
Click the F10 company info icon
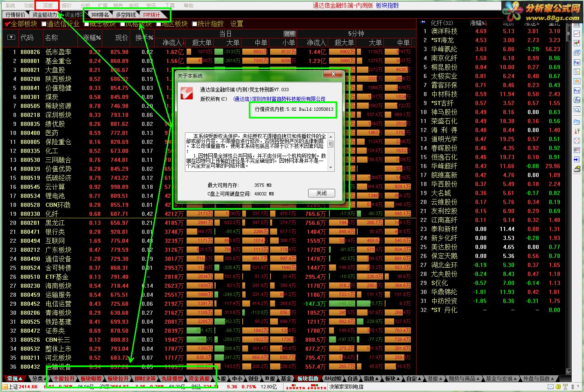pyautogui.click(x=577, y=63)
